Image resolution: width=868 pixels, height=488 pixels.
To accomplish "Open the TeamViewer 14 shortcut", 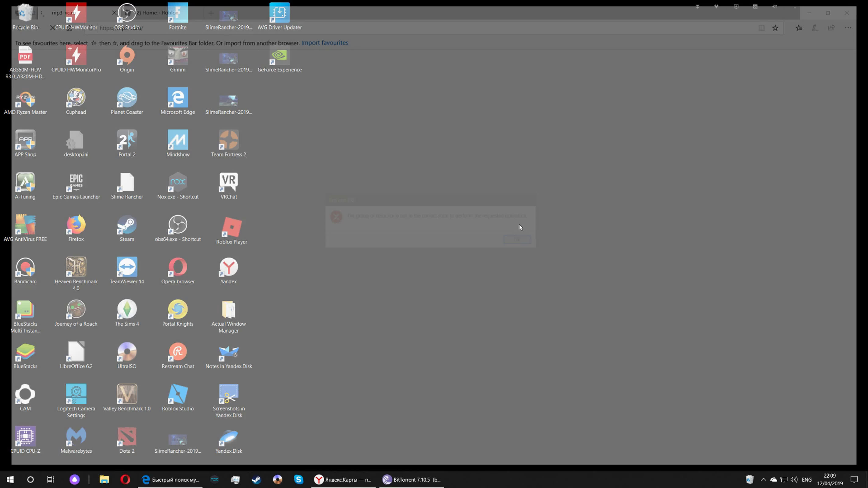I will tap(127, 271).
